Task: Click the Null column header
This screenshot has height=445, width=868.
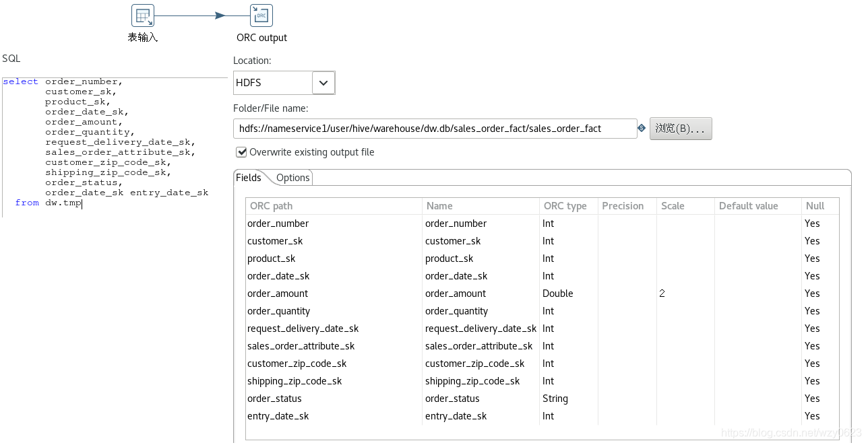Action: 820,206
